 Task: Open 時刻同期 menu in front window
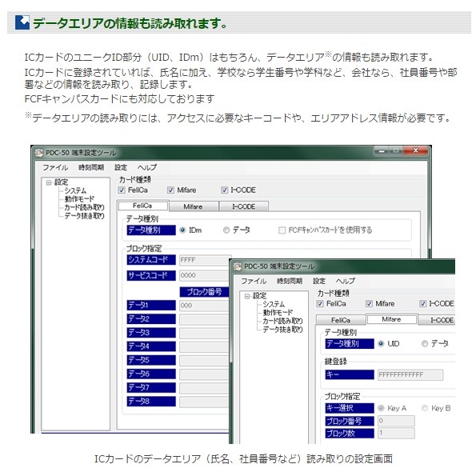(x=290, y=281)
